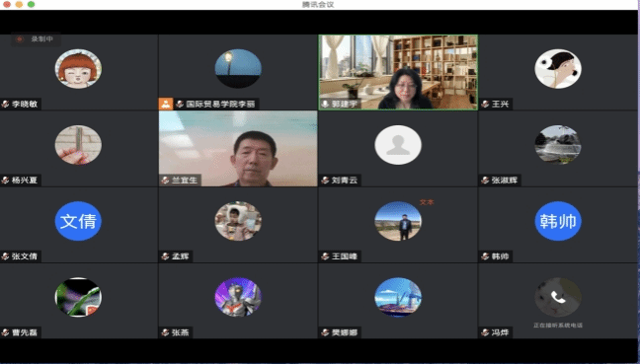Image resolution: width=640 pixels, height=364 pixels.
Task: Click the blue 文倩 avatar circle
Action: tap(78, 221)
